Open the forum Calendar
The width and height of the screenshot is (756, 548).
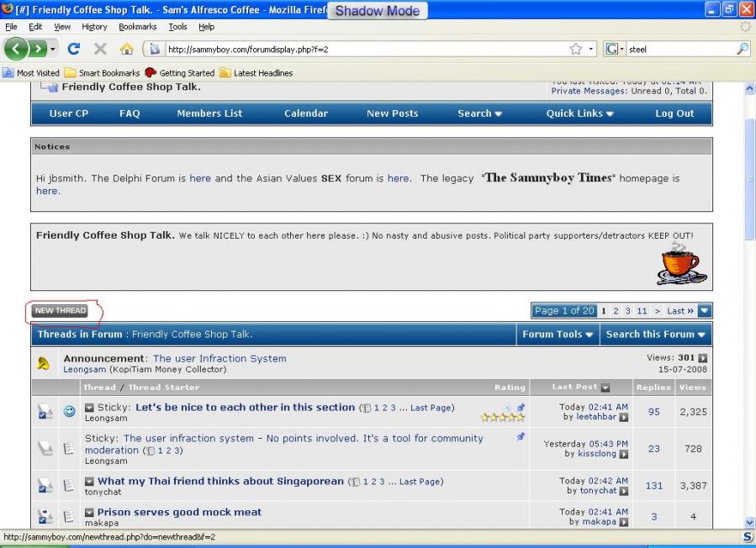306,113
